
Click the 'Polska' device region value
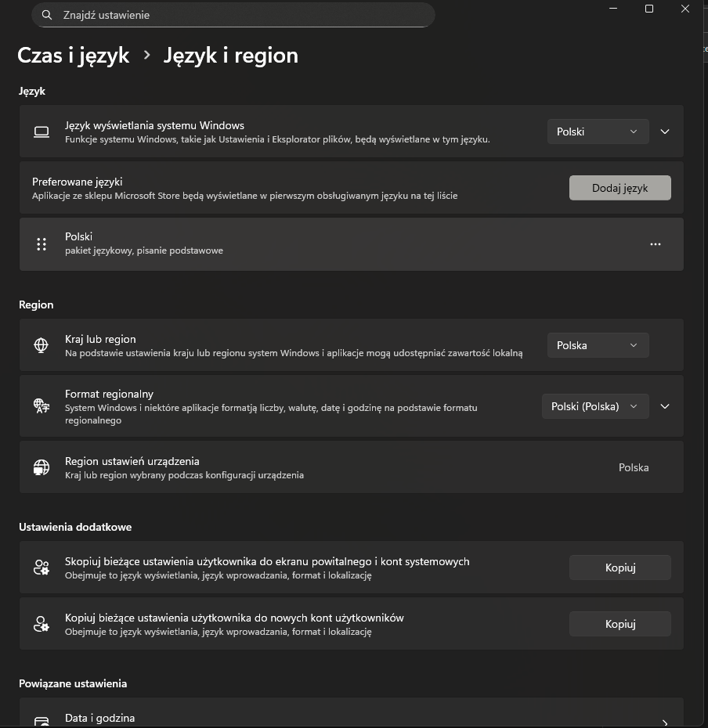tap(633, 467)
